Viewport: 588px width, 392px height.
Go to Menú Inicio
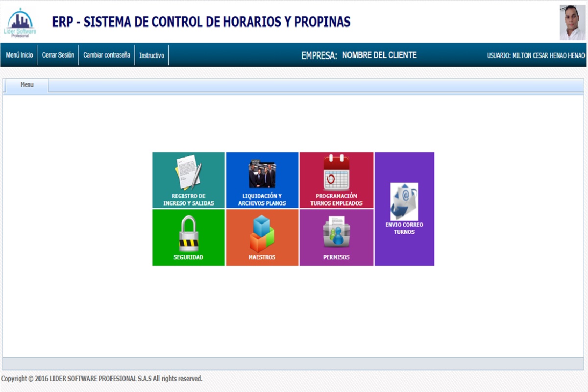(20, 55)
